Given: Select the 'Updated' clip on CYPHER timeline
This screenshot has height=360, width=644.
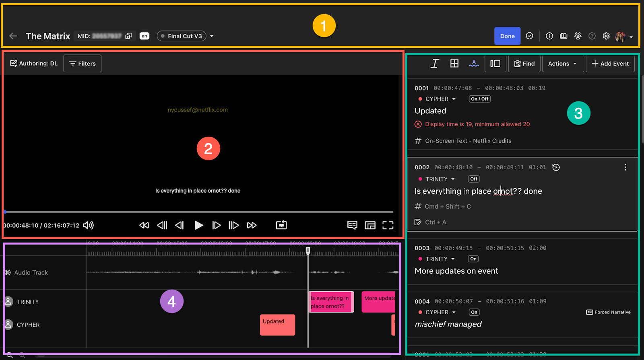Looking at the screenshot, I should click(x=277, y=325).
